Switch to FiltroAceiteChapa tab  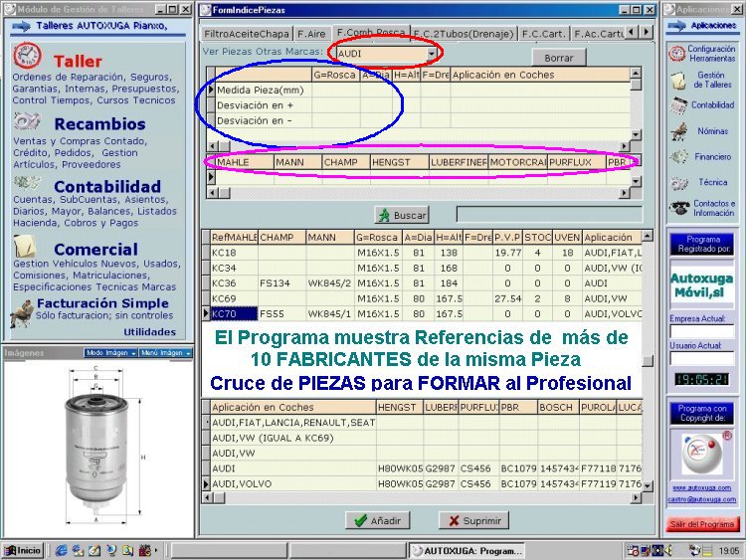(x=247, y=34)
